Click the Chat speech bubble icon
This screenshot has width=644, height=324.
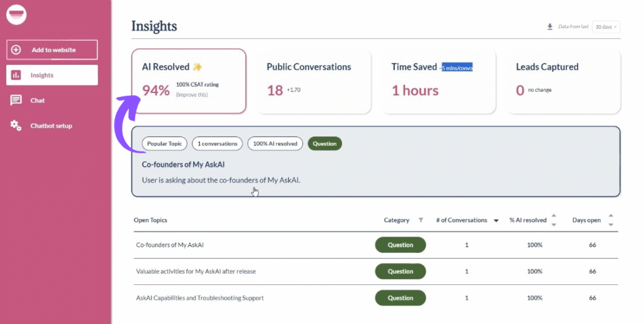16,101
